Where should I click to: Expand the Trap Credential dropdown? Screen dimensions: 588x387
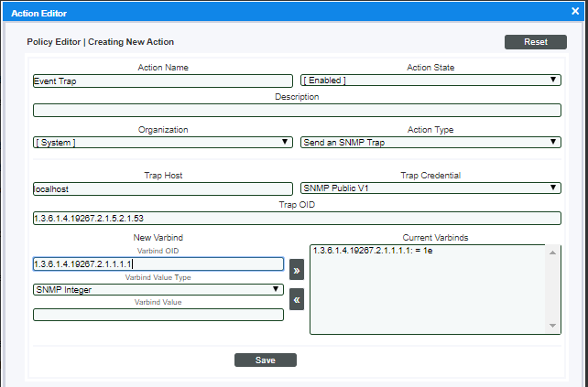430,188
